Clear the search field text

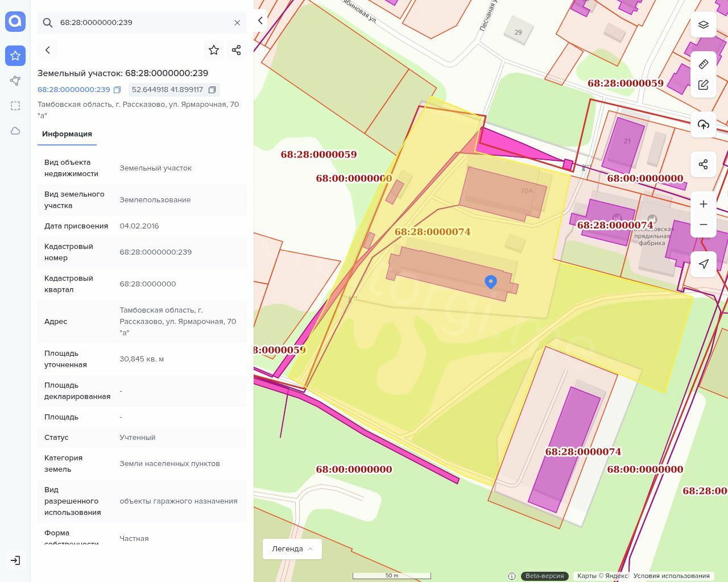point(237,23)
